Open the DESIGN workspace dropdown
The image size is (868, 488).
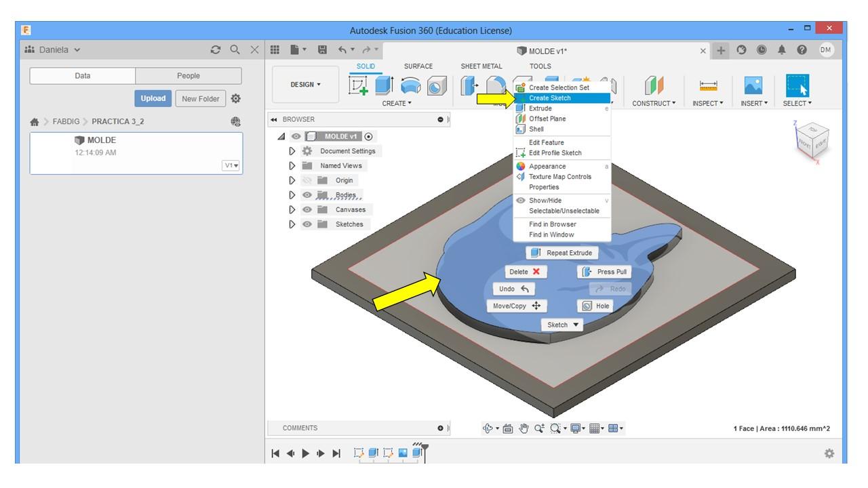pyautogui.click(x=306, y=85)
